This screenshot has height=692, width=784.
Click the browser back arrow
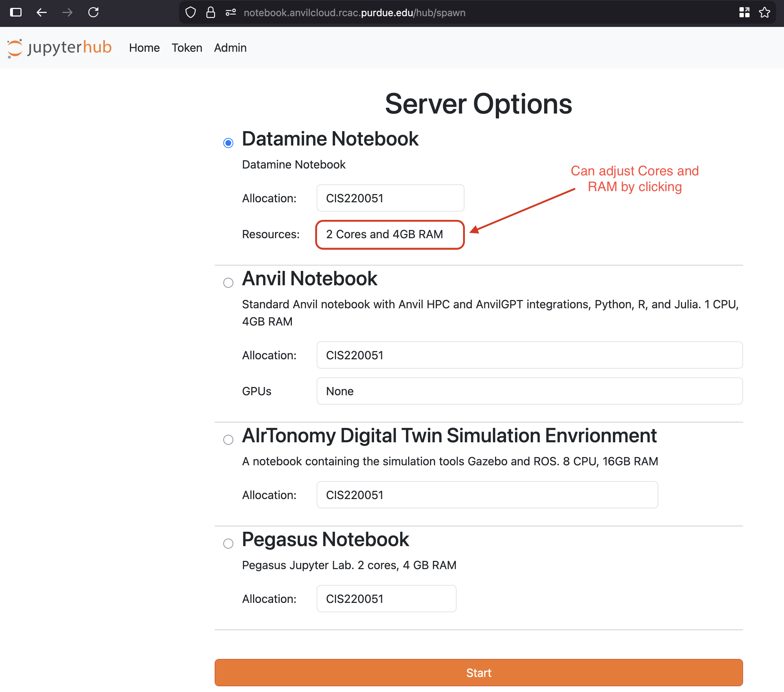pos(42,12)
